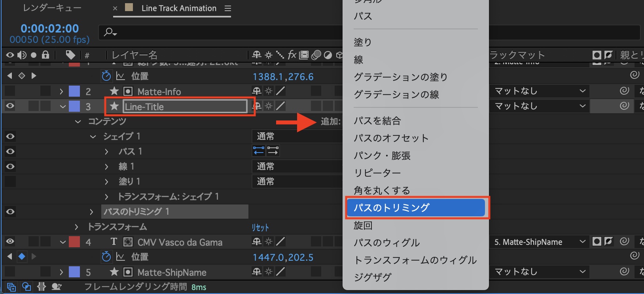Image resolution: width=644 pixels, height=294 pixels.
Task: Toggle visibility of 線 1 stroke
Action: tap(10, 166)
